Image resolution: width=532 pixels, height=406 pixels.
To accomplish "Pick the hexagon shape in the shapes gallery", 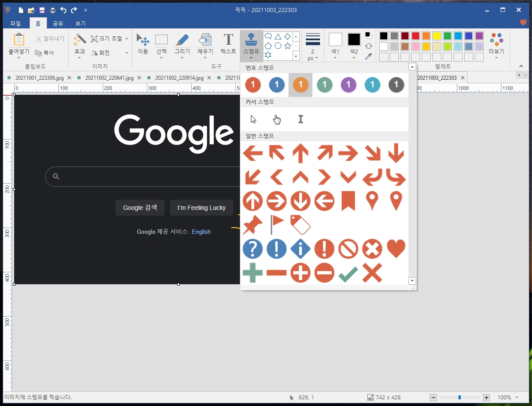I will point(278,46).
